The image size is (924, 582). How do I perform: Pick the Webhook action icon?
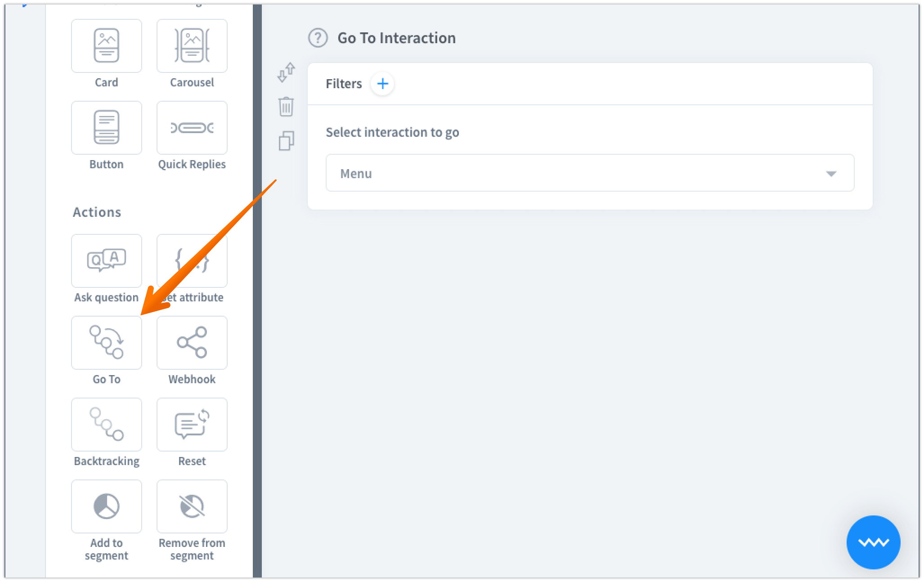(x=192, y=343)
